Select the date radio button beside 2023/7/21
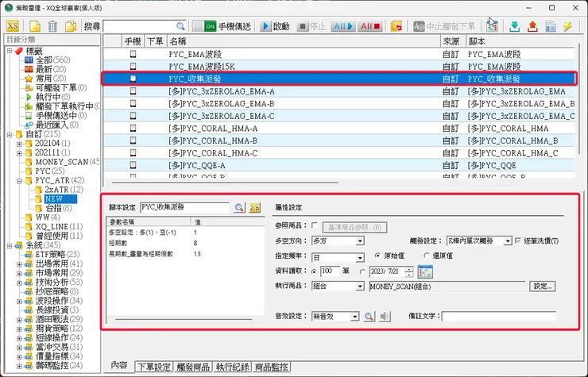The image size is (588, 377). [x=362, y=271]
